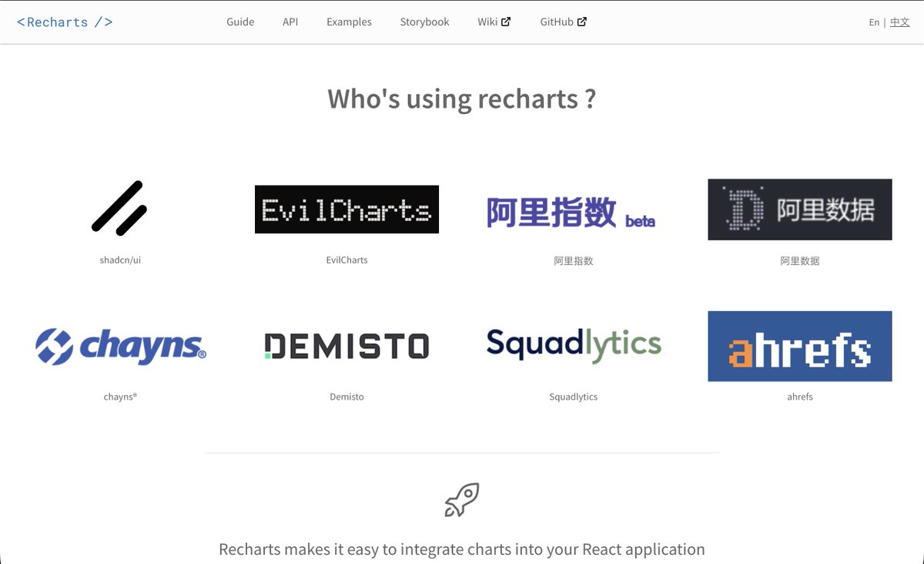Open the Wiki link in the navigation
Viewport: 924px width, 564px height.
(x=494, y=22)
